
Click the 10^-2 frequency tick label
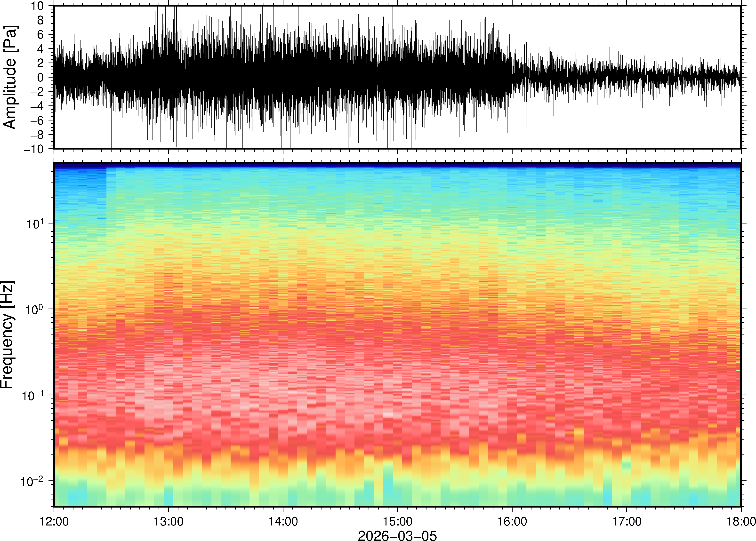click(x=32, y=481)
